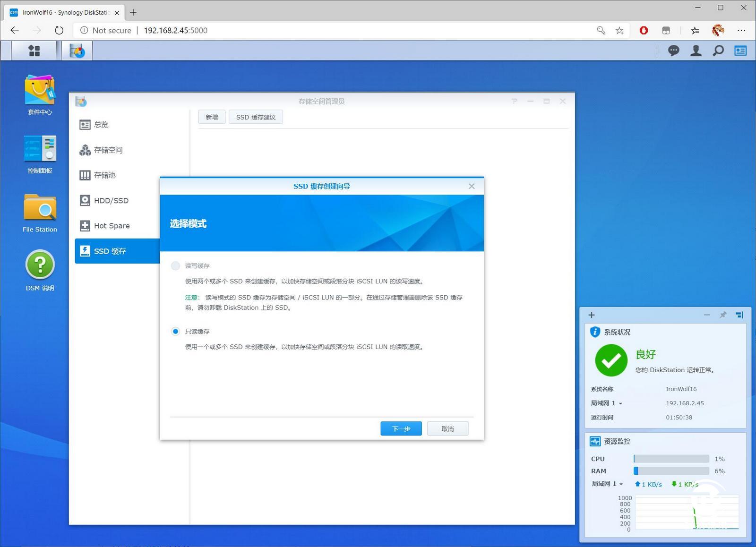This screenshot has width=756, height=547.
Task: Open 总览 in Storage Manager sidebar
Action: [x=101, y=124]
